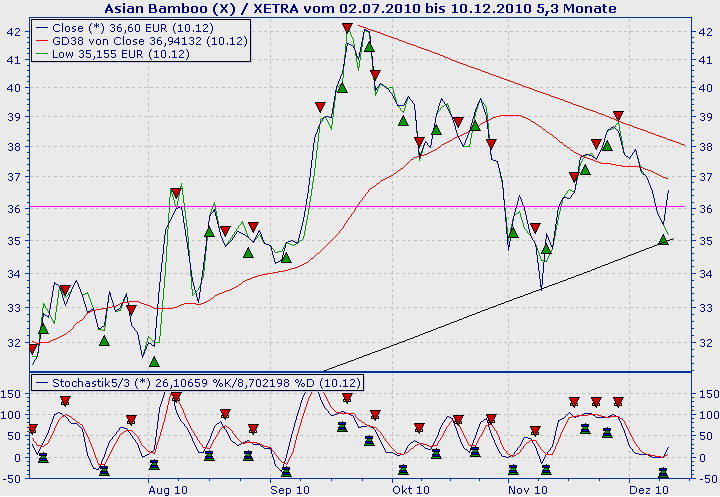Click the red descending resistance trendline
This screenshot has height=497, width=720.
(521, 85)
